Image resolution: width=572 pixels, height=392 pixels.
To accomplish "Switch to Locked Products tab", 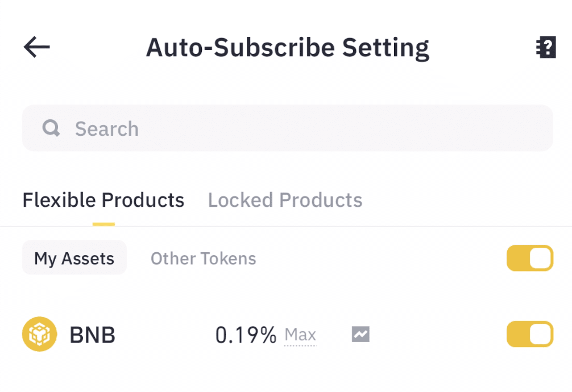I will [x=285, y=200].
